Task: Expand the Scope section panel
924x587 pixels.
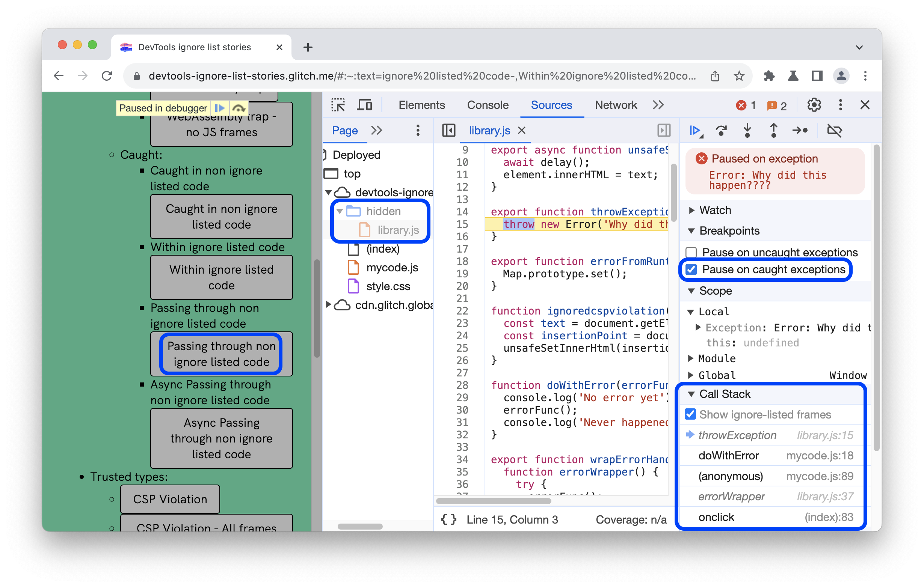Action: tap(691, 291)
